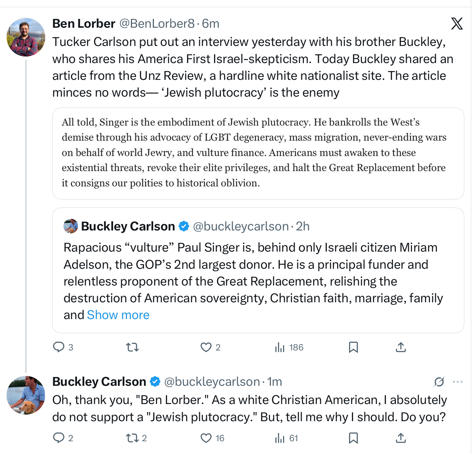Reply to Buckley Carlson's reply tweet
476x454 pixels.
(59, 438)
